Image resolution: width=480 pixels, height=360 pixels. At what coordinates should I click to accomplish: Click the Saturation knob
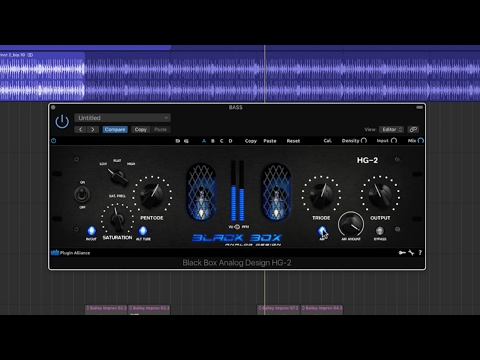click(x=117, y=219)
